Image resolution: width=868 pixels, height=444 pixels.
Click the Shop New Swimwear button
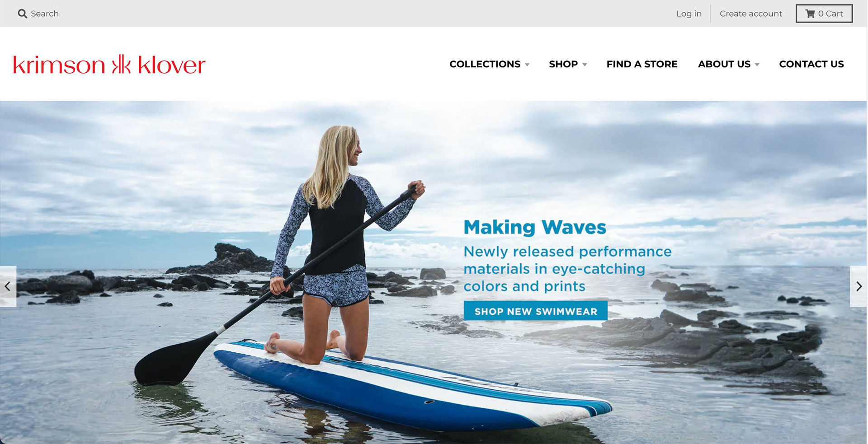coord(536,311)
